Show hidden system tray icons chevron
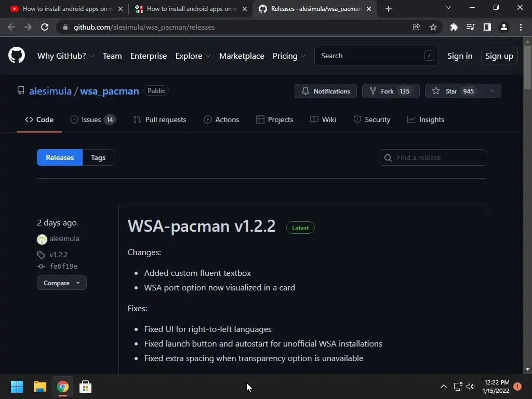 tap(444, 387)
